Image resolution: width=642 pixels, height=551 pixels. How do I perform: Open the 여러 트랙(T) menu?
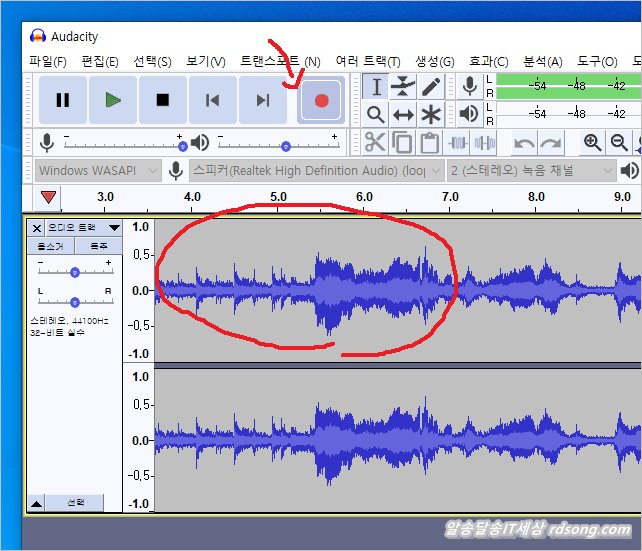click(x=368, y=61)
